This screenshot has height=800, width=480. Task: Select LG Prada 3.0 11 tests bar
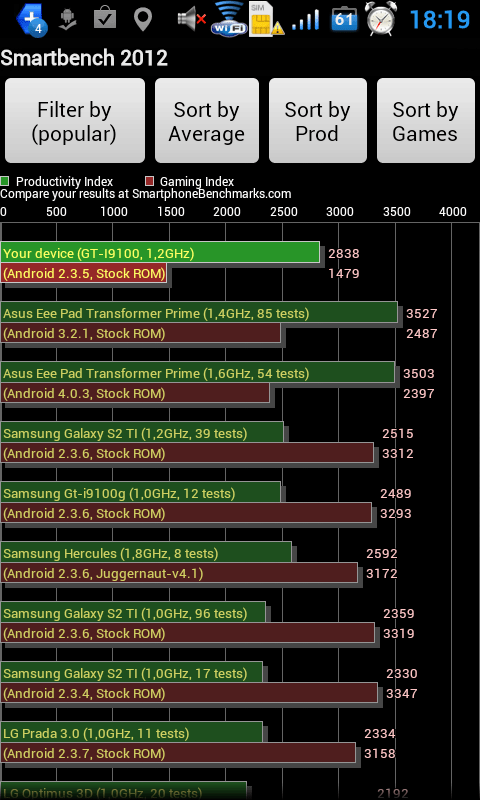[x=132, y=732]
